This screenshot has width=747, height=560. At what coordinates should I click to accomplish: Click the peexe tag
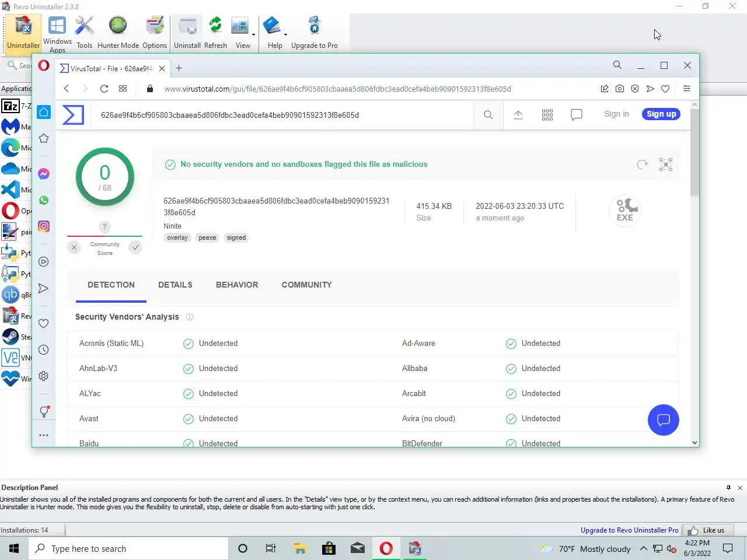pyautogui.click(x=207, y=237)
